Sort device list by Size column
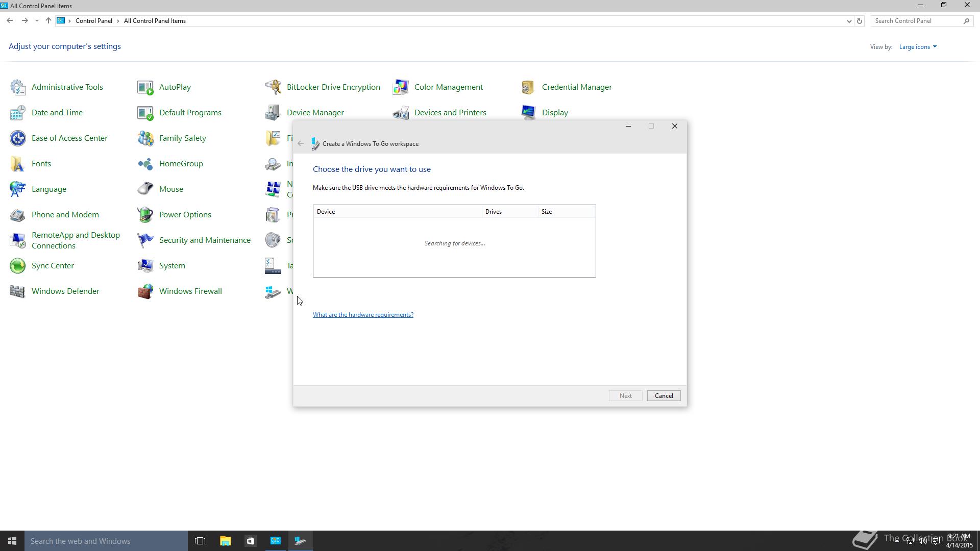 pyautogui.click(x=567, y=212)
